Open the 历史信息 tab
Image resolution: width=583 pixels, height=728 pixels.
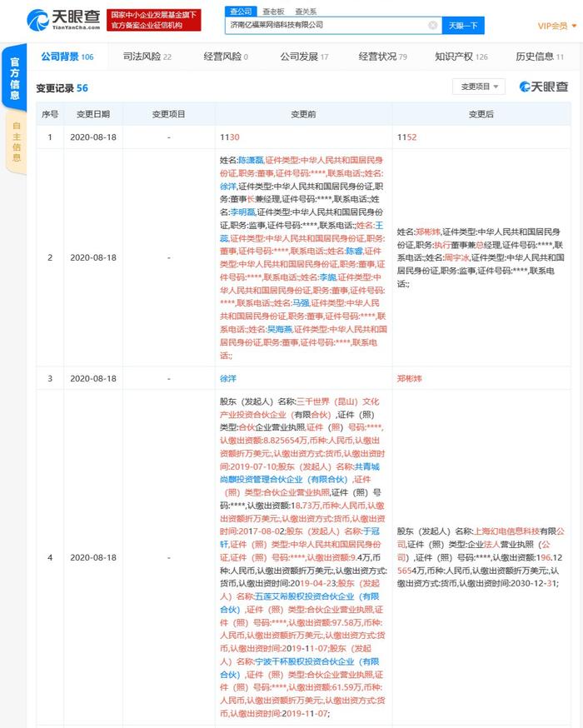point(540,57)
